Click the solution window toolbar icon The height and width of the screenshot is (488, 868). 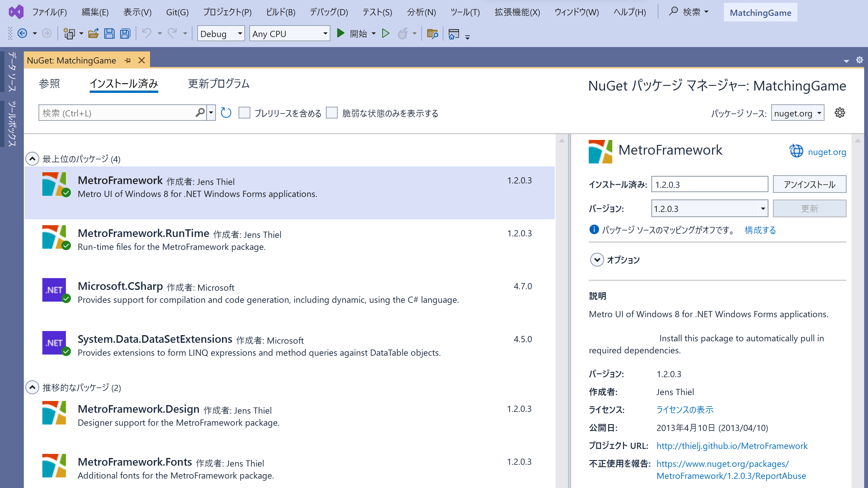click(x=454, y=34)
